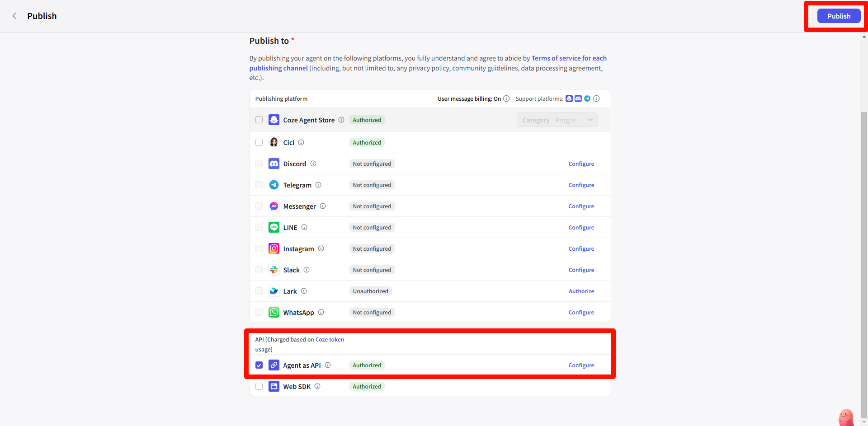Click Configure next to LINE
Image resolution: width=868 pixels, height=426 pixels.
[581, 227]
